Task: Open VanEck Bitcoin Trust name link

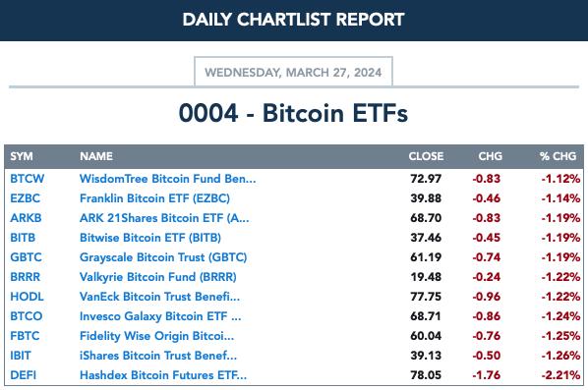Action: point(159,297)
